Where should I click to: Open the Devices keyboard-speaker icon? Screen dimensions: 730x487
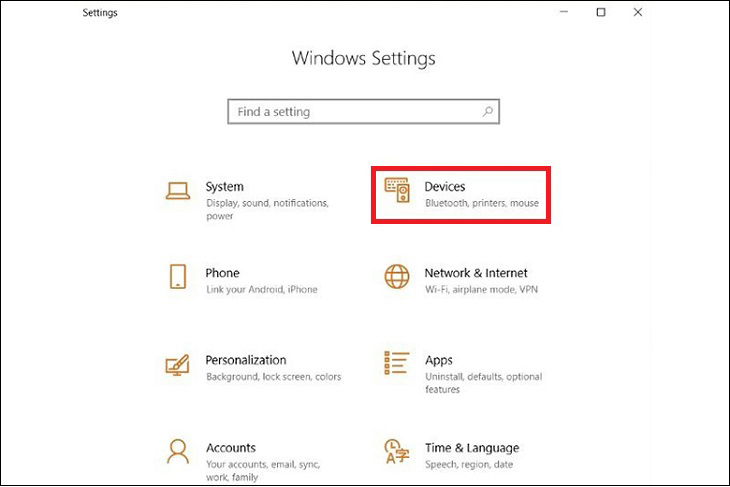pos(397,190)
